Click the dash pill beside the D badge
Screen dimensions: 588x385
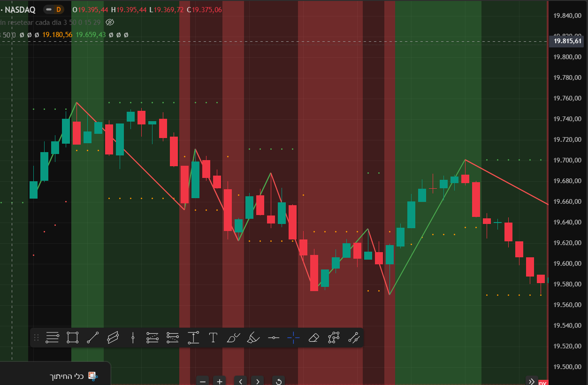click(x=49, y=9)
